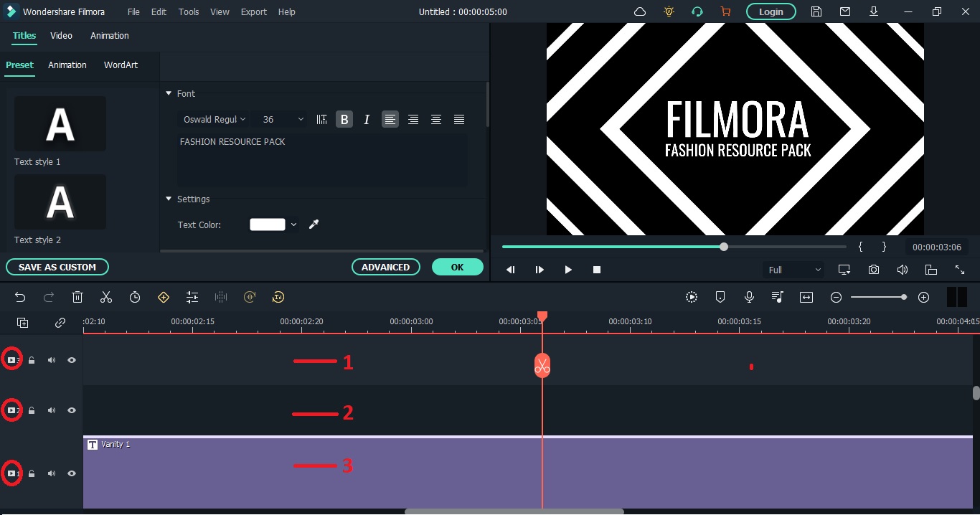Collapse the Settings section
The width and height of the screenshot is (980, 515).
coord(169,199)
